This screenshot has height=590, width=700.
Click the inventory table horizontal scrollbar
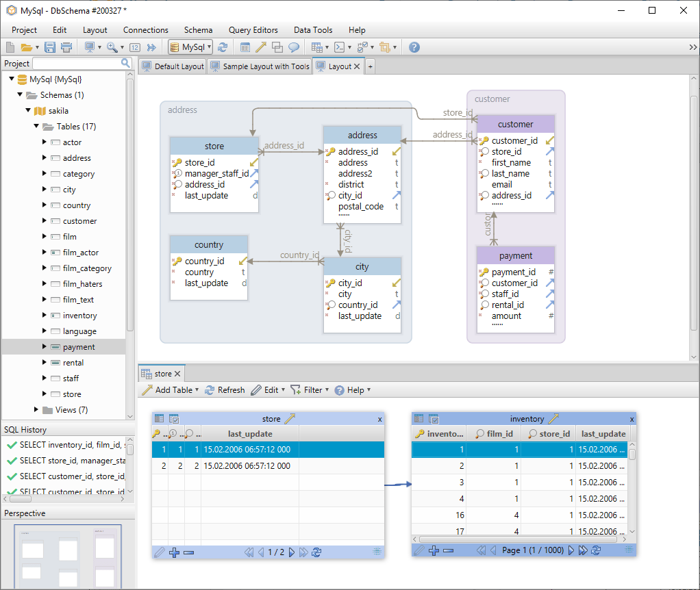tap(518, 539)
